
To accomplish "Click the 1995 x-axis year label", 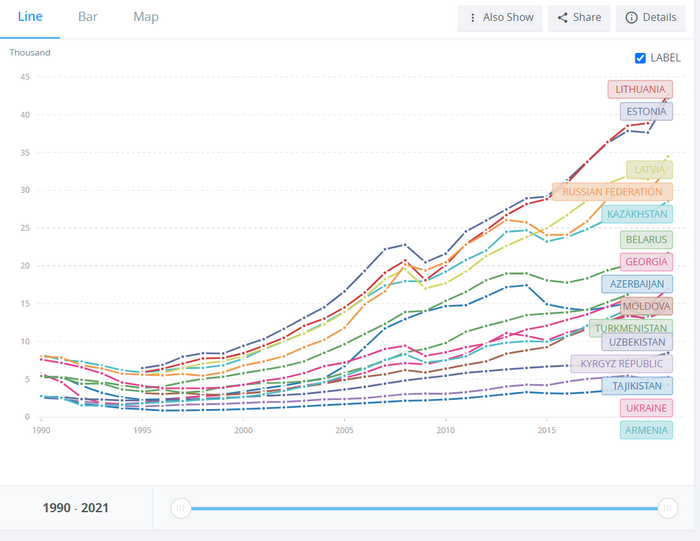I will 142,430.
